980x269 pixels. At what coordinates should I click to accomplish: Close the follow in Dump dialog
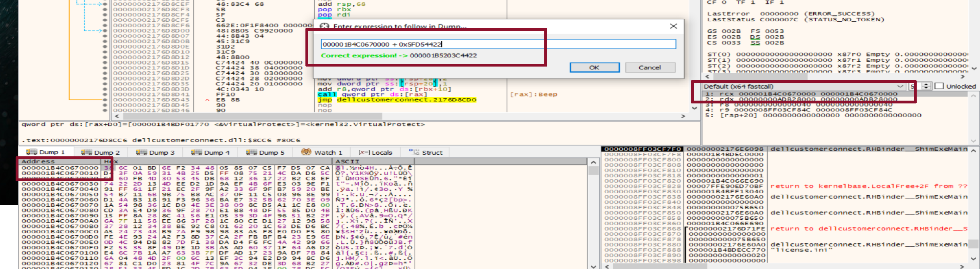point(673,26)
